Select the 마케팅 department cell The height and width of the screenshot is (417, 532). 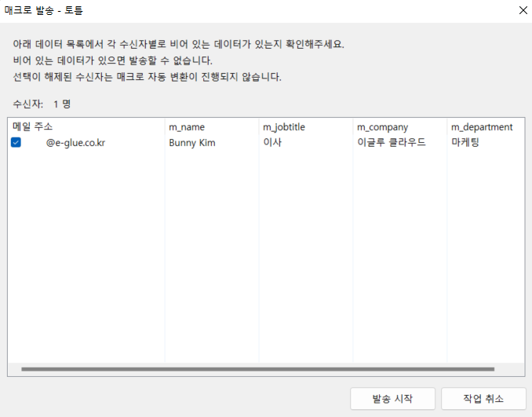click(465, 142)
